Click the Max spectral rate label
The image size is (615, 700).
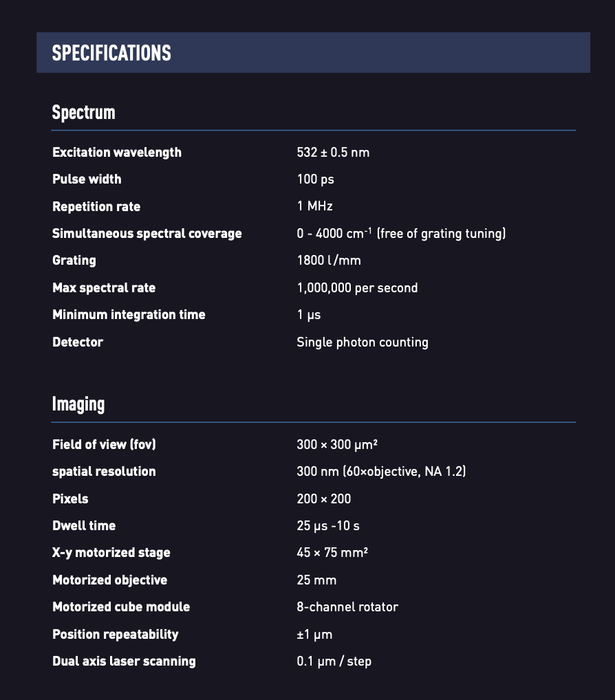pyautogui.click(x=104, y=287)
